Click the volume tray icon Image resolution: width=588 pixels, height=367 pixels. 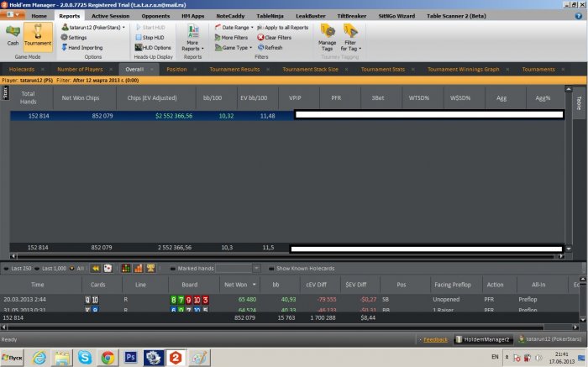click(x=538, y=357)
